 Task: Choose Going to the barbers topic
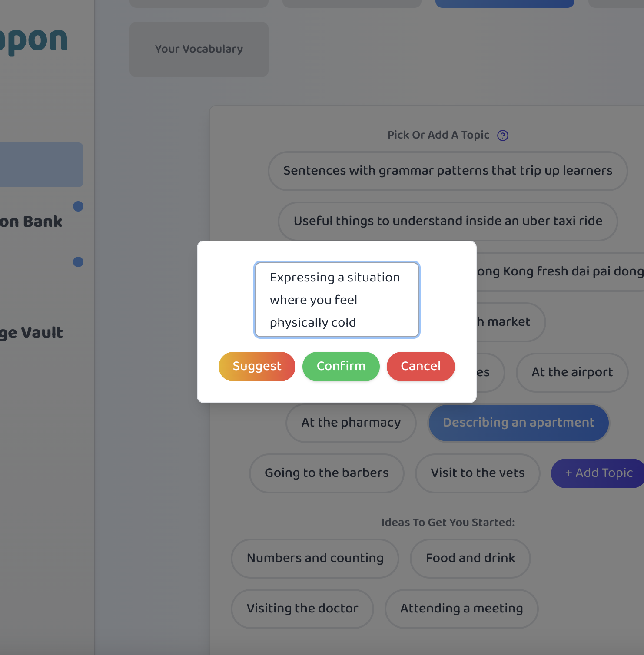327,473
